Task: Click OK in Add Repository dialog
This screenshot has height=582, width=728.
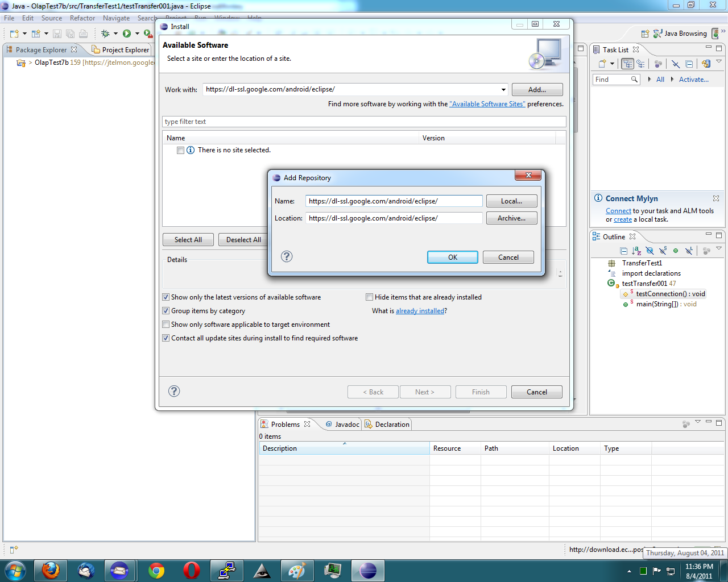Action: 452,257
